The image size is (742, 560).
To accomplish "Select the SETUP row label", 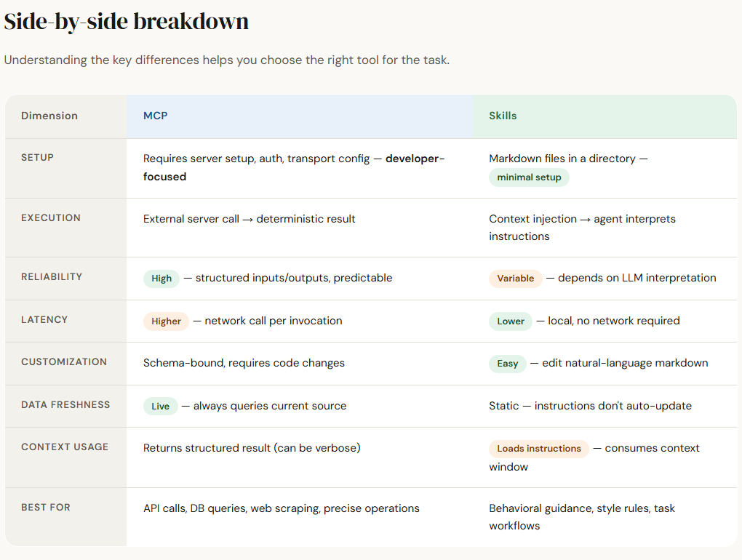I will (38, 158).
